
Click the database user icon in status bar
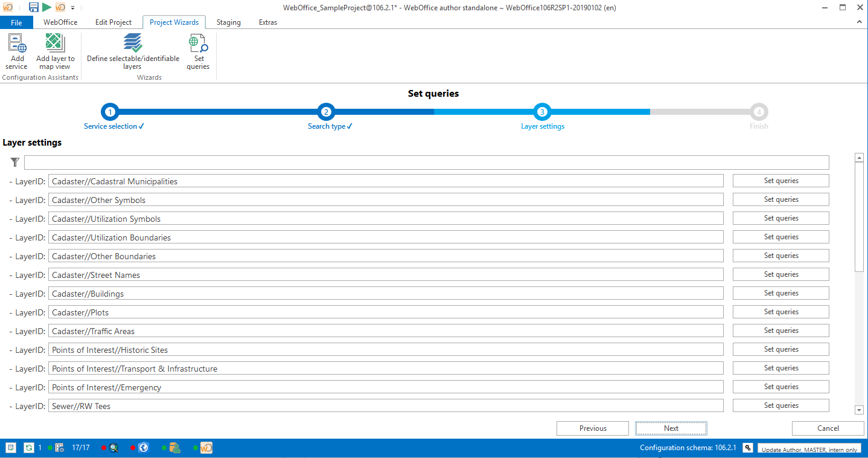click(175, 448)
